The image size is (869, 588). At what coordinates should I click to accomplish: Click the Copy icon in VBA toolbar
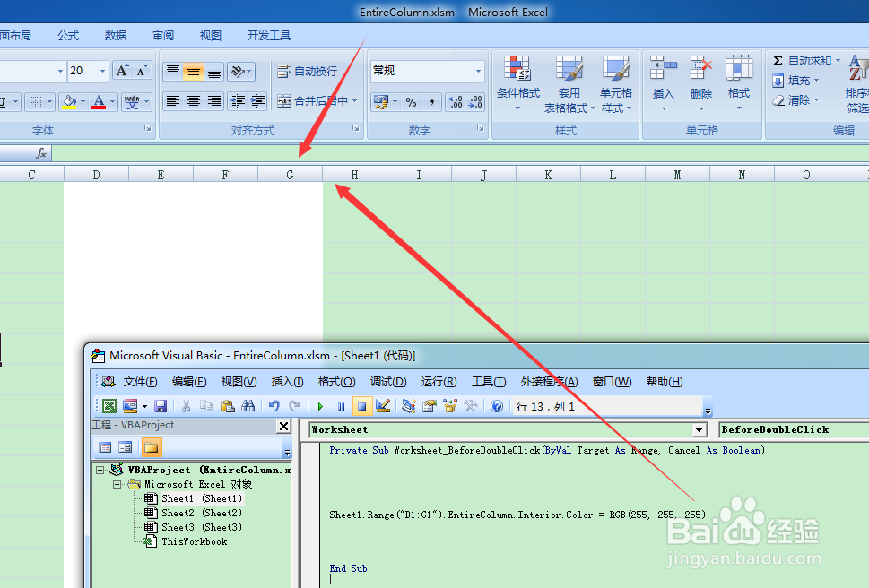207,406
